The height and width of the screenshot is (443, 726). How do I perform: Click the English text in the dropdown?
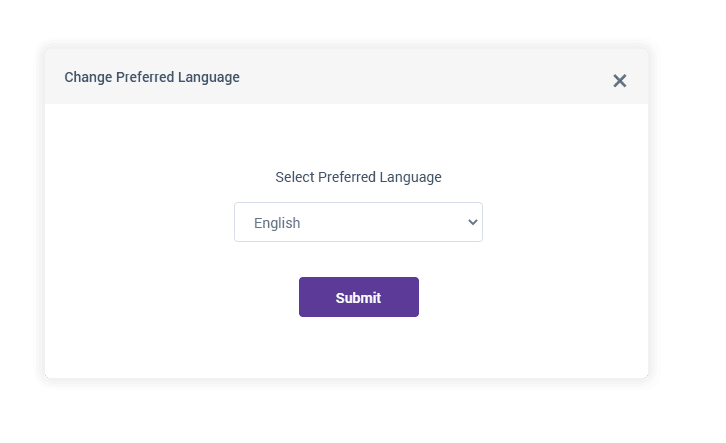(277, 223)
